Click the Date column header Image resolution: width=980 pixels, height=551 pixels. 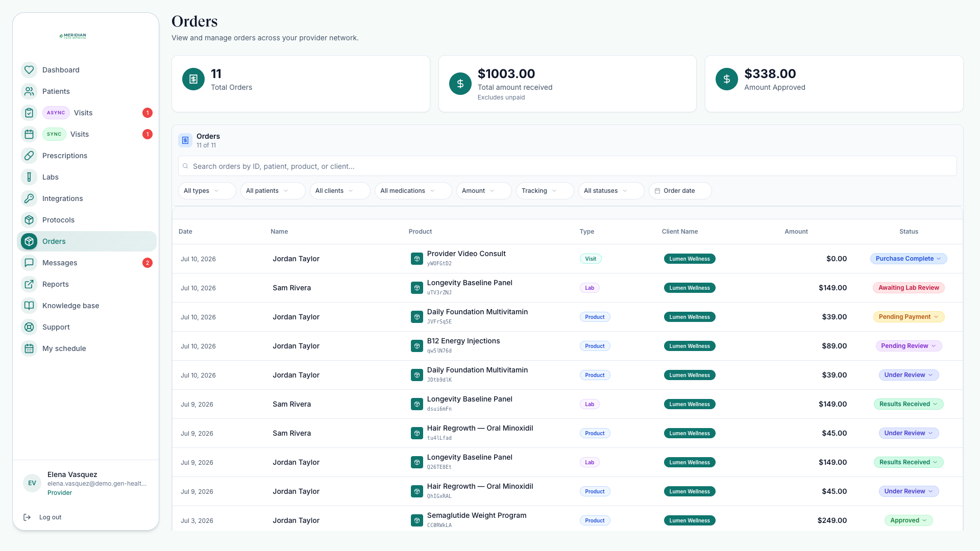[185, 232]
